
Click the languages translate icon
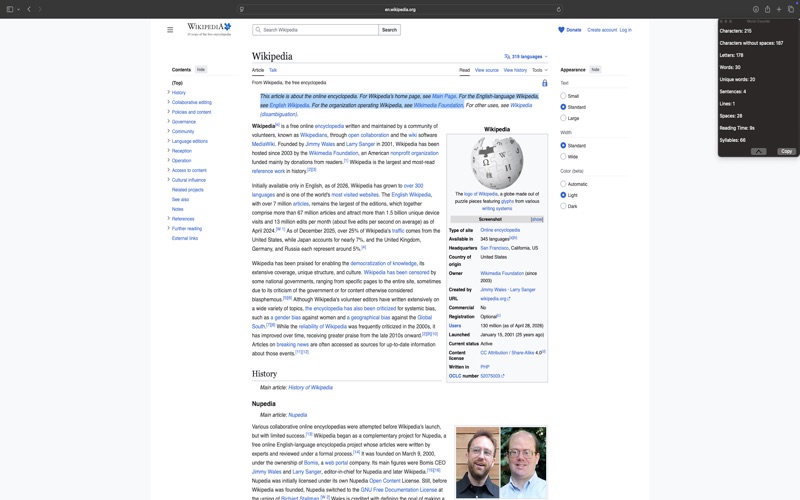tap(507, 57)
